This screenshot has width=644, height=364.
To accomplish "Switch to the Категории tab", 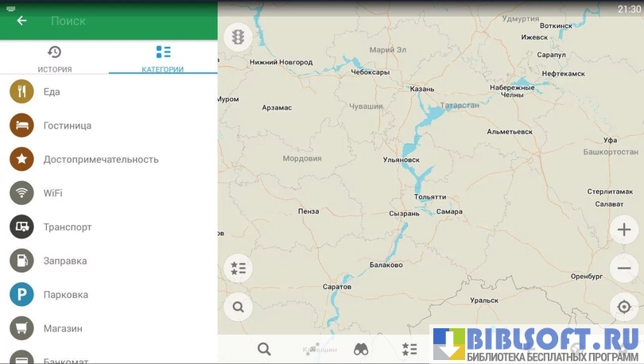I will (x=163, y=59).
